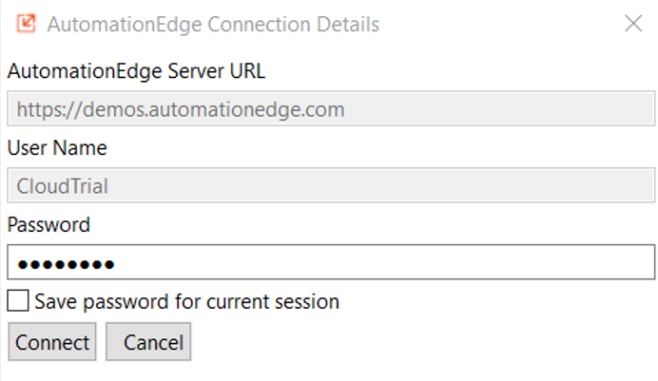The image size is (658, 381).
Task: Click the 'Save password for current session' label
Action: click(187, 302)
